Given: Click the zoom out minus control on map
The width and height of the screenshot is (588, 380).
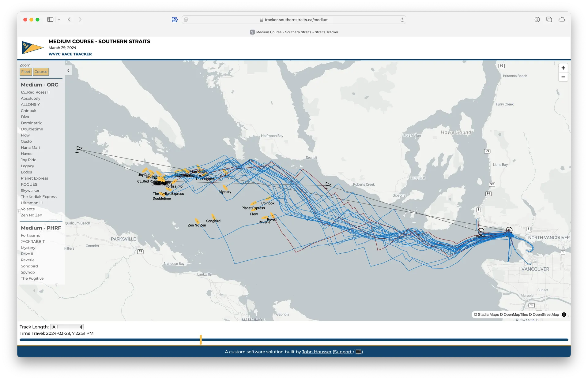Looking at the screenshot, I should point(563,77).
